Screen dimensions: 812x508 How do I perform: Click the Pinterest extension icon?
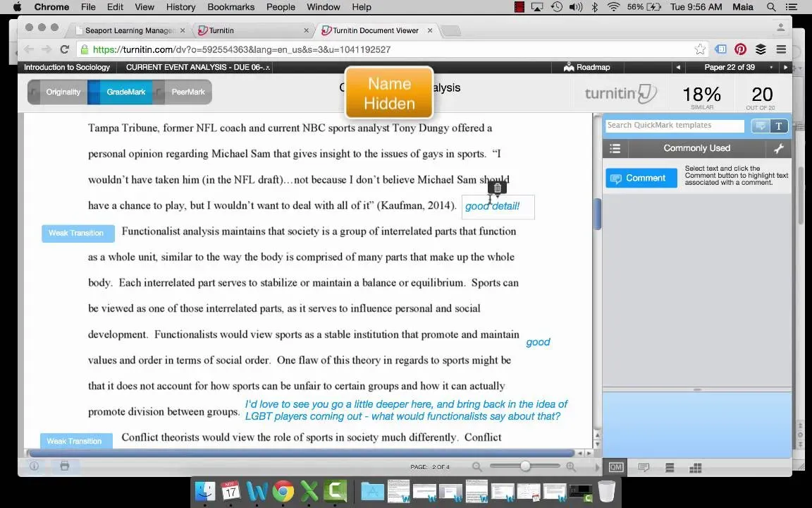coord(741,49)
